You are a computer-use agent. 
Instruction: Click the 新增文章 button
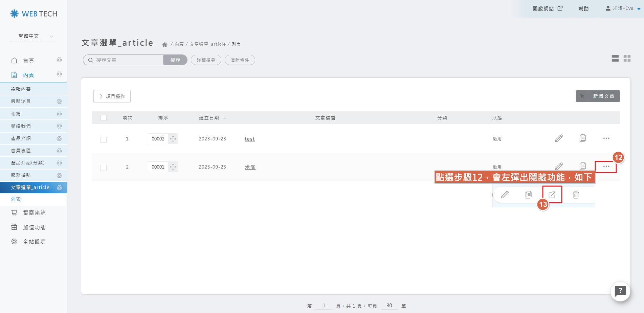tap(603, 96)
